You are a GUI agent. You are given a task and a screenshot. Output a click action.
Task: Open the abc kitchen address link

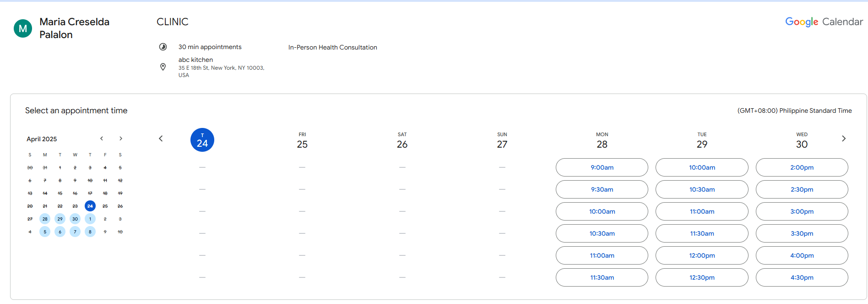click(221, 67)
